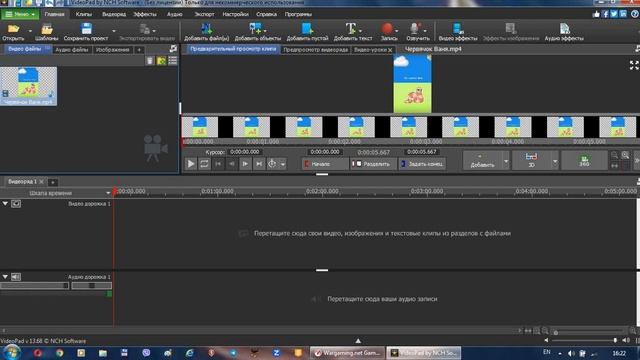The width and height of the screenshot is (640, 360).
Task: Click the Озвучить microphone icon
Action: coord(415,29)
